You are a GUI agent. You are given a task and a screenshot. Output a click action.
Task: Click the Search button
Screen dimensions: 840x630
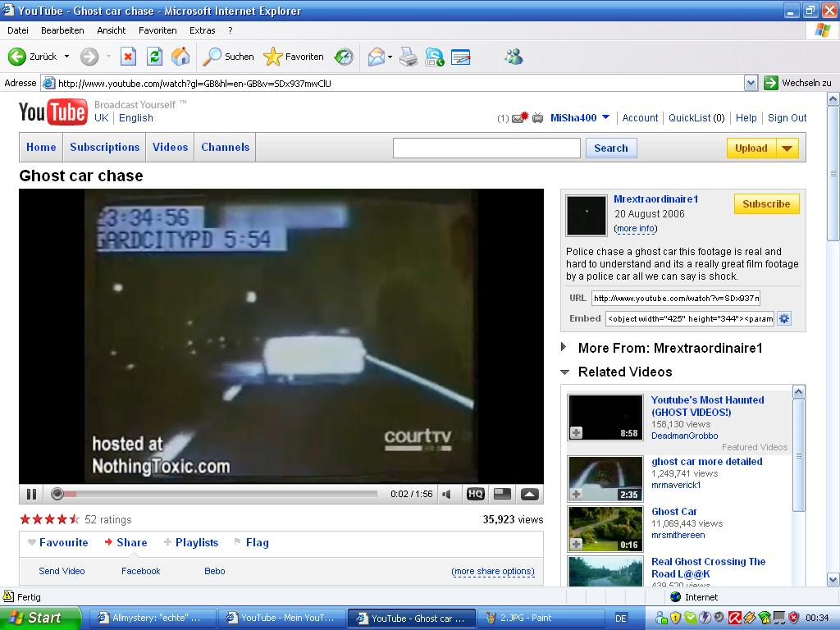[610, 148]
